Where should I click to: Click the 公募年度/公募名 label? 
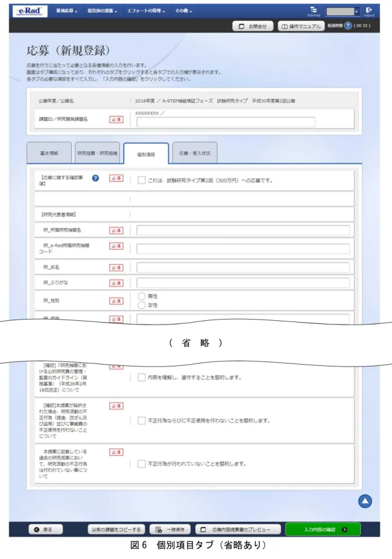click(57, 101)
